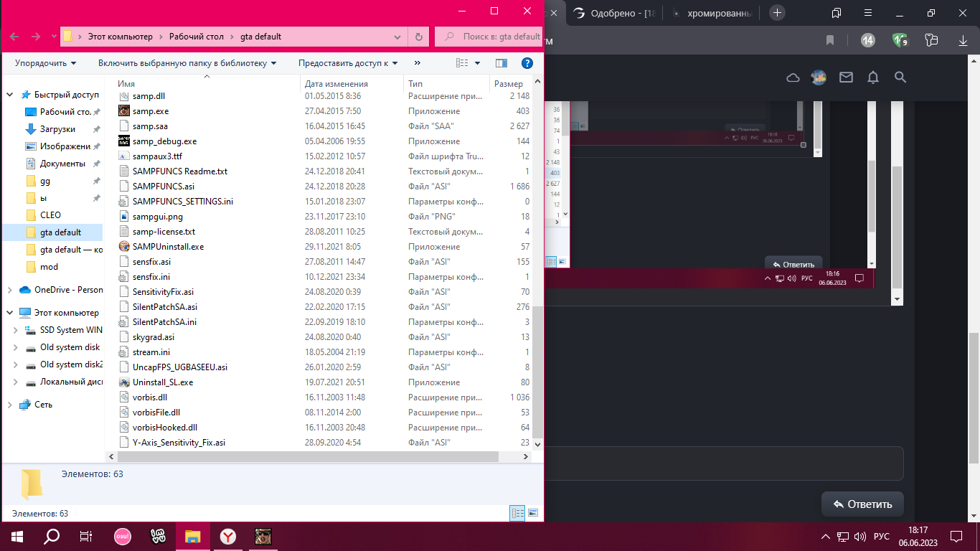Viewport: 980px width, 551px height.
Task: Open osu! from the taskbar
Action: [123, 536]
